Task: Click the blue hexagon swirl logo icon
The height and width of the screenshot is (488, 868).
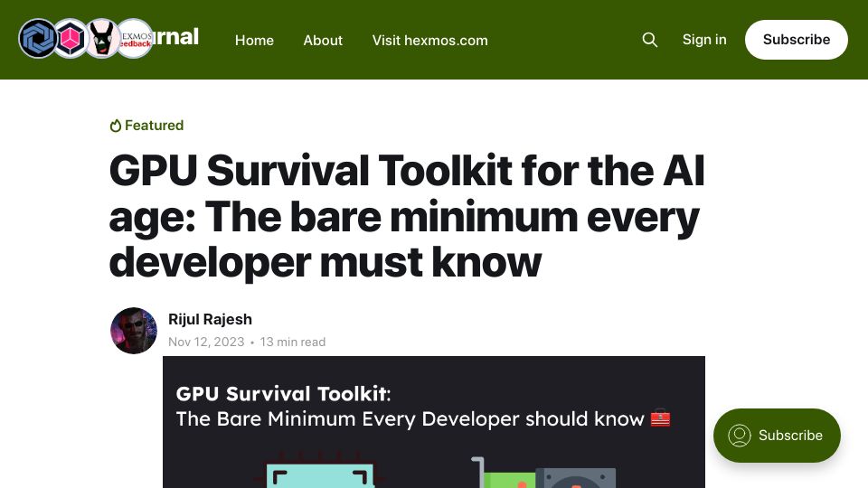Action: [x=37, y=39]
